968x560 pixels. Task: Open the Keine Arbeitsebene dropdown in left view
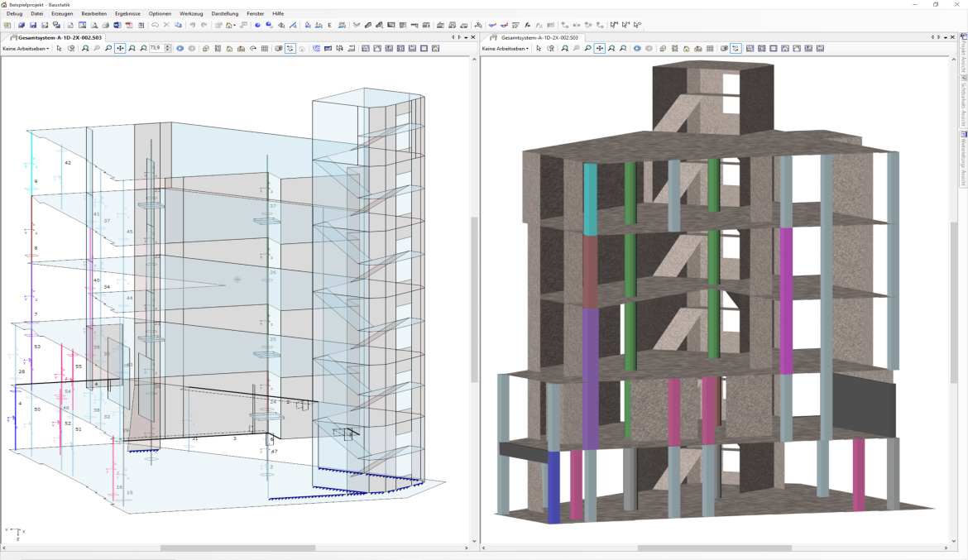(x=26, y=49)
